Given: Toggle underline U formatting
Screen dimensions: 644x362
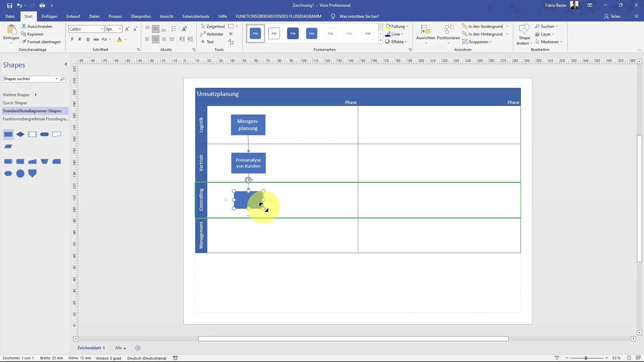Looking at the screenshot, I should (x=88, y=39).
